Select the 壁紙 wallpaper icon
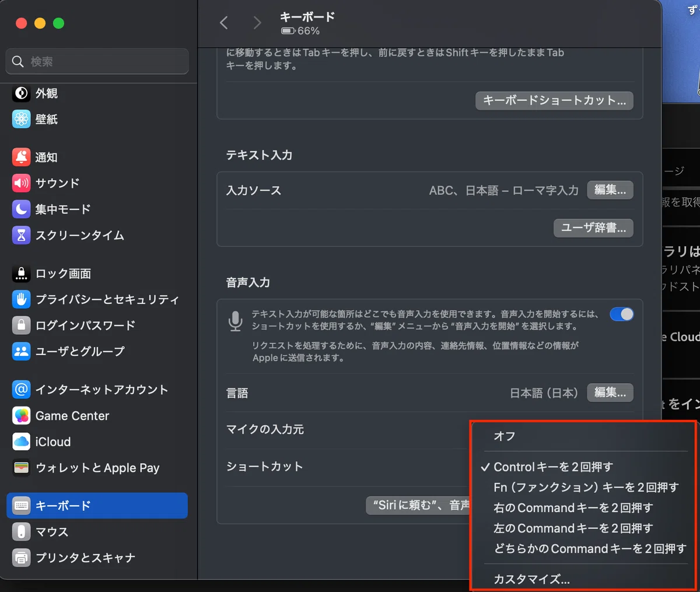Screen dimensions: 700x592 [22, 119]
